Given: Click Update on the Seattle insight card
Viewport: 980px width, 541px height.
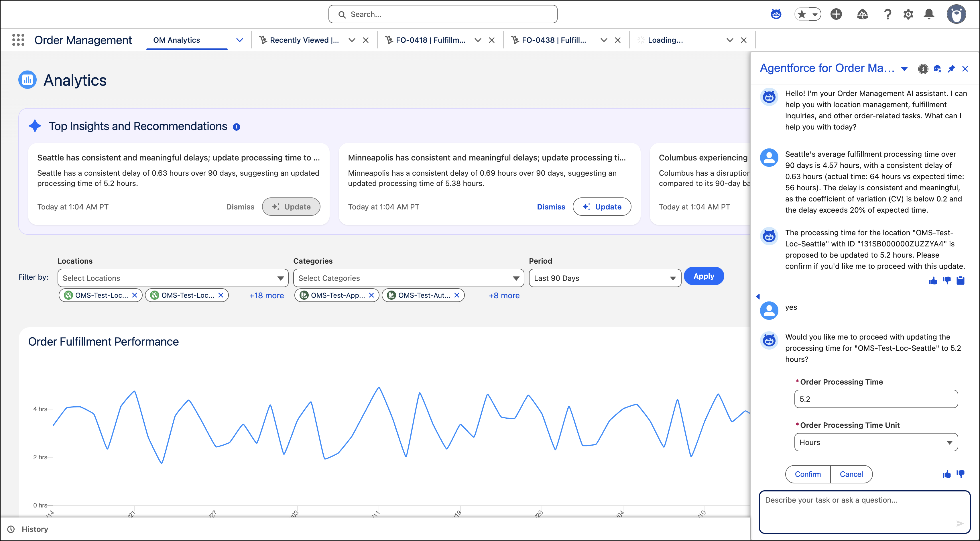Looking at the screenshot, I should tap(291, 207).
